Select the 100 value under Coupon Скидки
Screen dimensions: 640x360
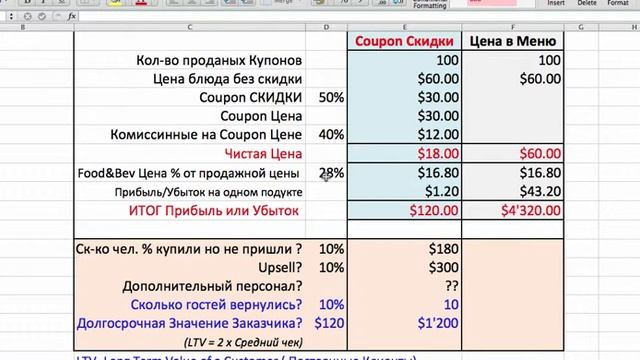(404, 60)
